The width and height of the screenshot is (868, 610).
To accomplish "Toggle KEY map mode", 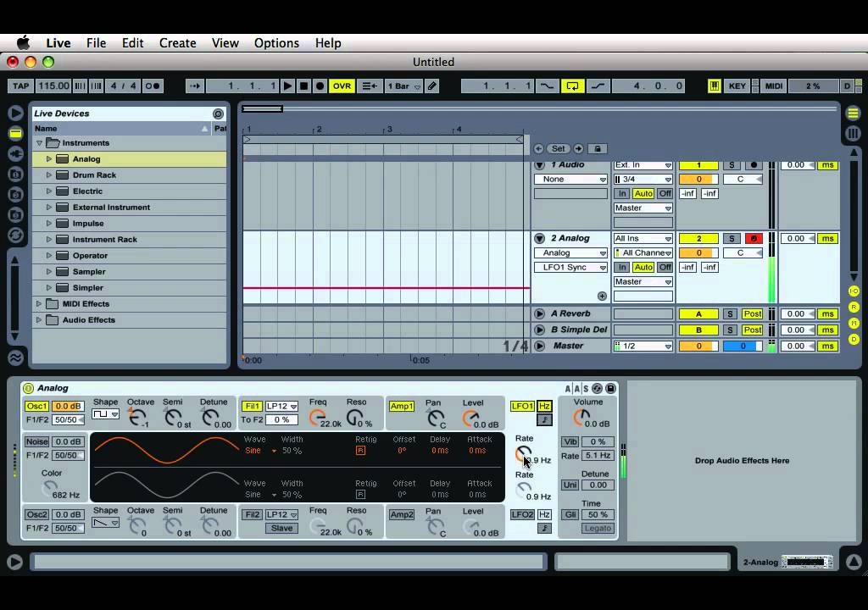I will pyautogui.click(x=737, y=86).
